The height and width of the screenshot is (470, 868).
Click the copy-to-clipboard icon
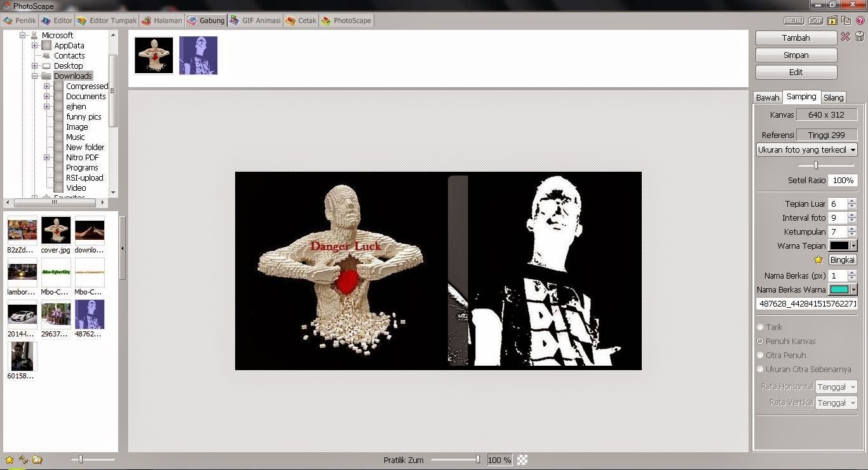pyautogui.click(x=846, y=20)
